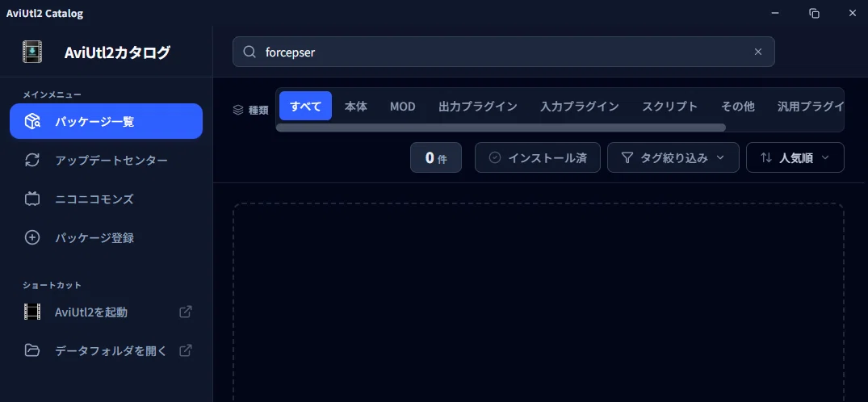The image size is (868, 402).
Task: Click the package list box icon
Action: (x=32, y=121)
